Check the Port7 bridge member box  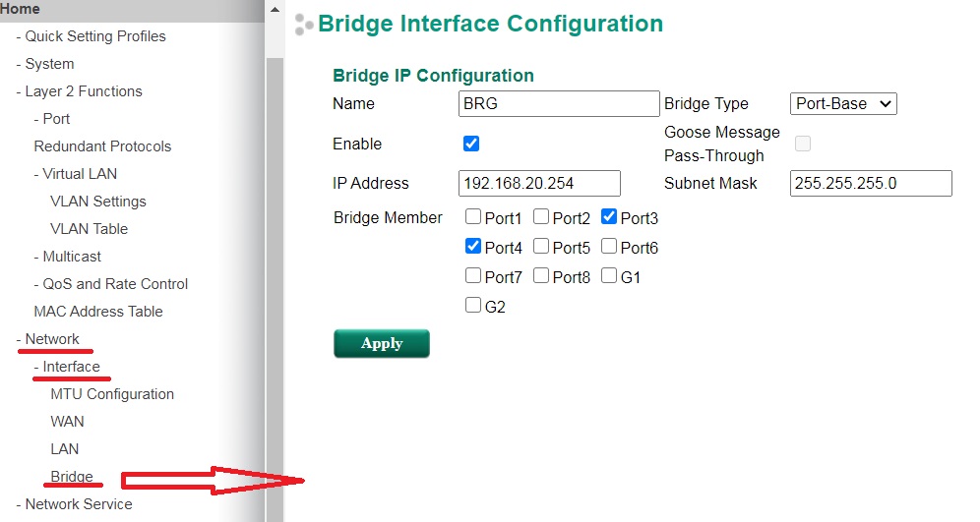(473, 275)
